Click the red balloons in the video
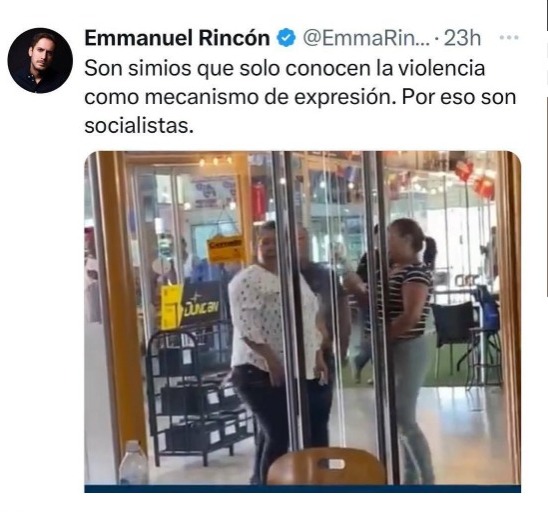This screenshot has height=512, width=548. (x=475, y=179)
